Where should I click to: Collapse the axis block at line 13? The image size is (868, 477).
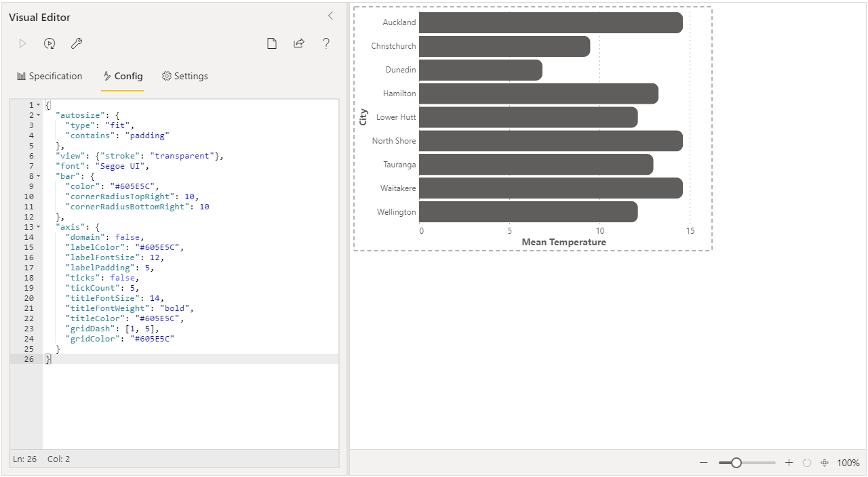pos(38,227)
